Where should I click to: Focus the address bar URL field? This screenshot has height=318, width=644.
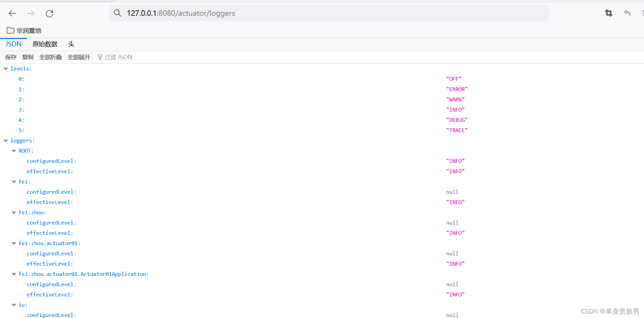329,13
